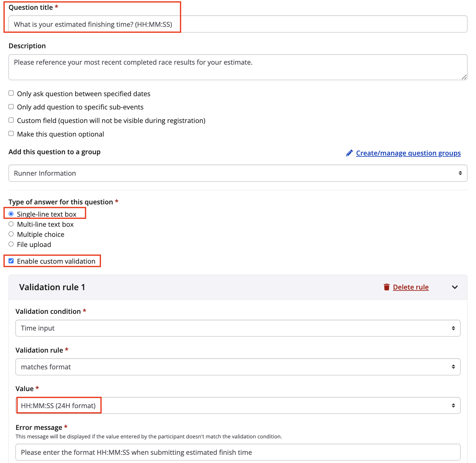Toggle 'Make this question optional' checkbox
Viewport: 476px width, 463px height.
tap(11, 134)
